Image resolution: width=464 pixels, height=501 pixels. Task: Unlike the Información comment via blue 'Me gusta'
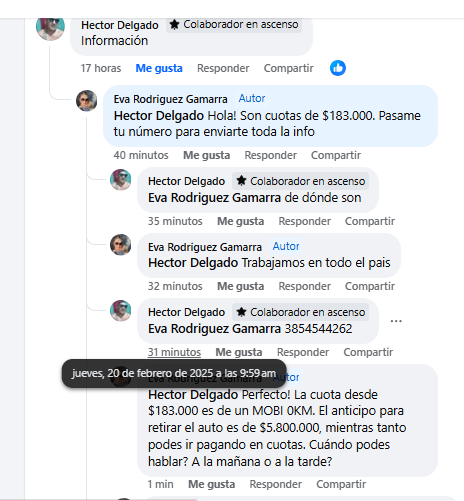click(159, 68)
